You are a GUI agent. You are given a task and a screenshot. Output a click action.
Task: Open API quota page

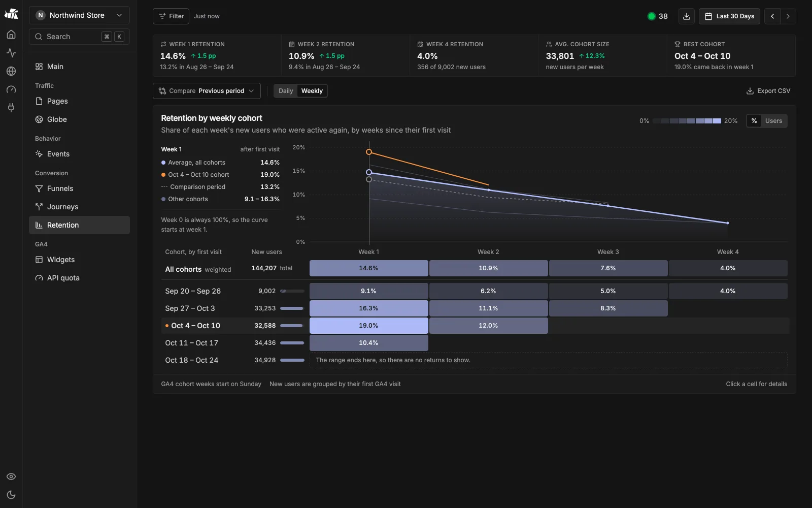click(x=79, y=278)
